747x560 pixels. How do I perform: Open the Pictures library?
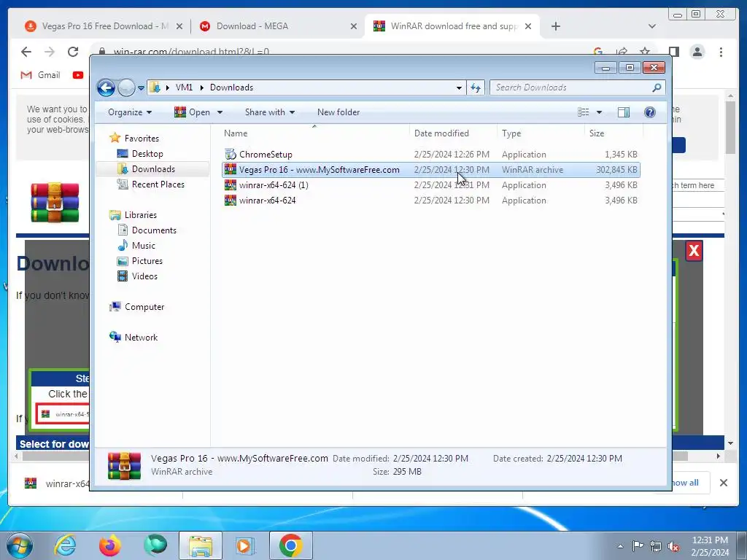tap(147, 261)
